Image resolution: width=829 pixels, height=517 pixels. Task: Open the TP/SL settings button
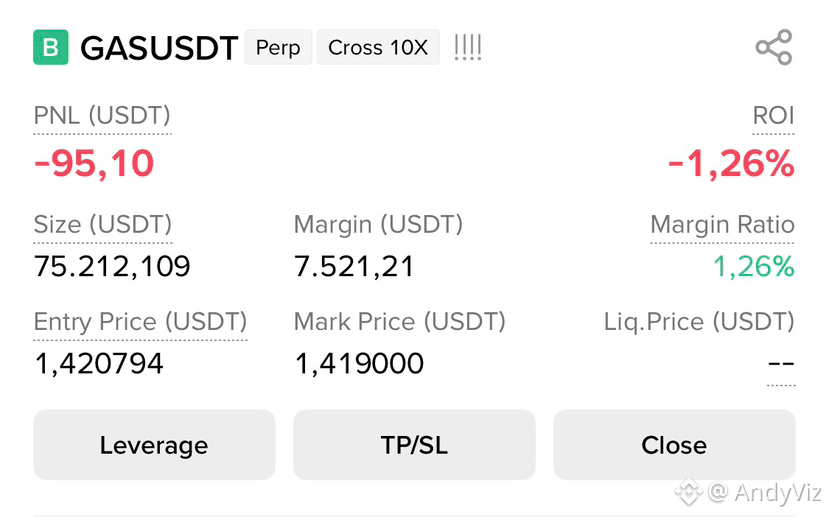pos(414,445)
